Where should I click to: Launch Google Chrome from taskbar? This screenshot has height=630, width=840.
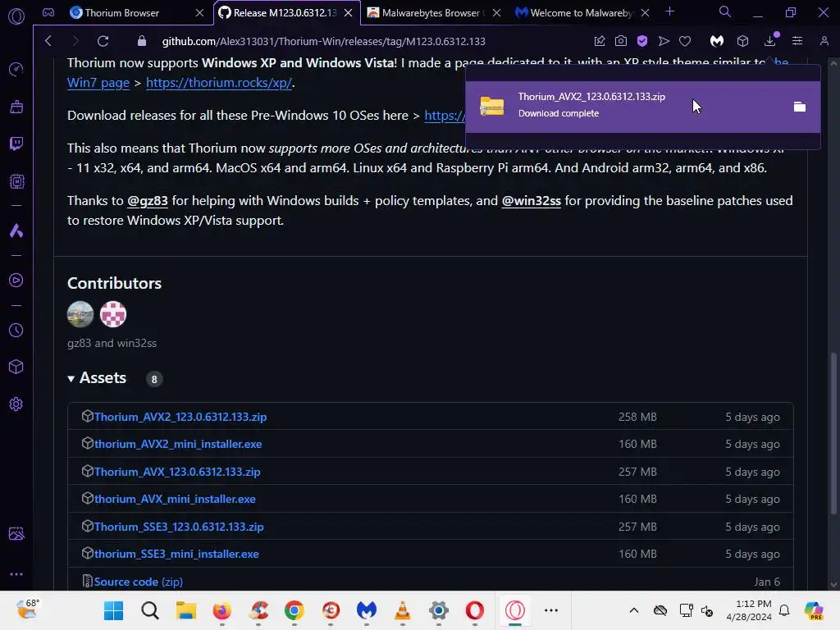pos(294,610)
